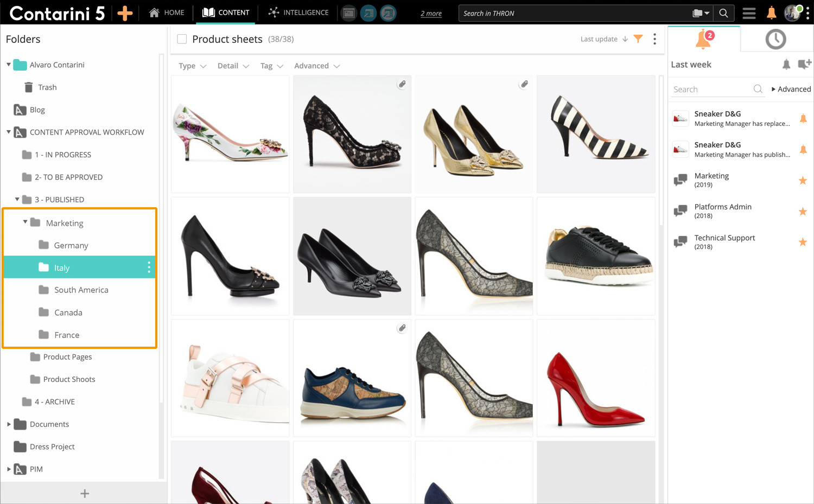Open the grey circular shortcut icon beside Intelligence
Image resolution: width=814 pixels, height=504 pixels.
[x=349, y=13]
